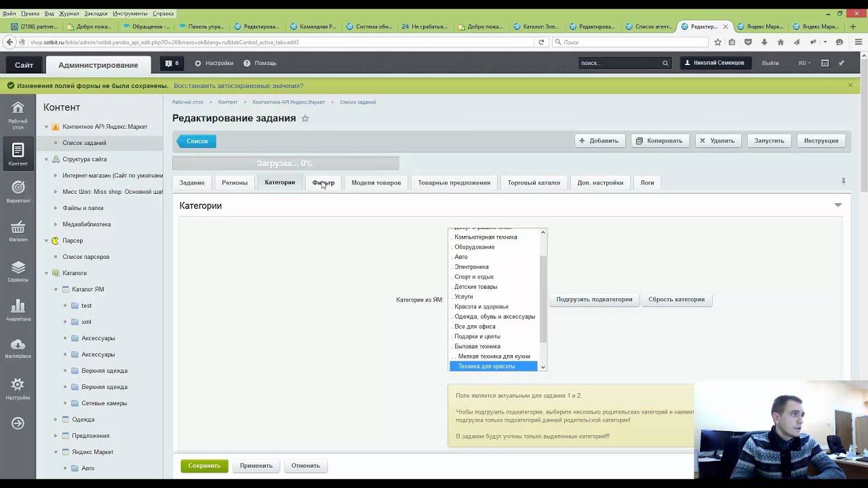Switch to the Доп. настройки tab

pyautogui.click(x=600, y=182)
